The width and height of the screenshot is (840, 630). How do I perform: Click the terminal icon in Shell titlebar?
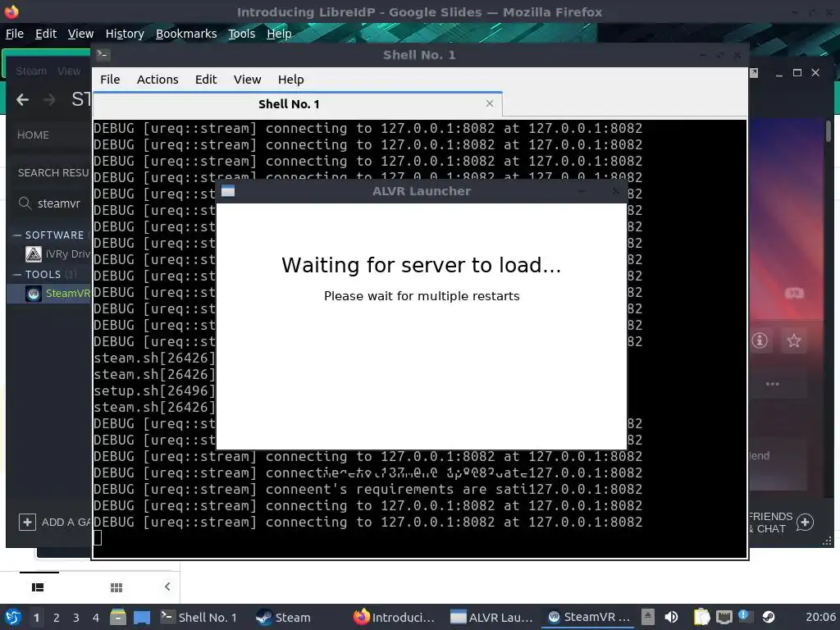click(103, 55)
